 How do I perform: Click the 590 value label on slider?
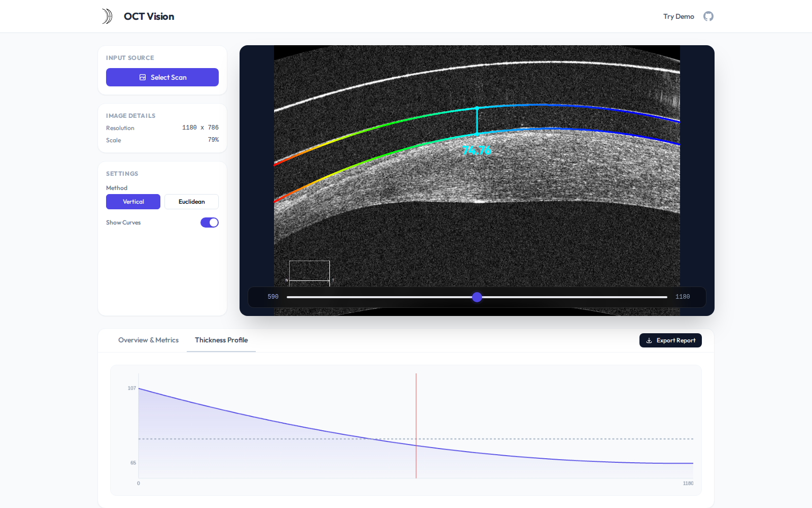coord(273,297)
